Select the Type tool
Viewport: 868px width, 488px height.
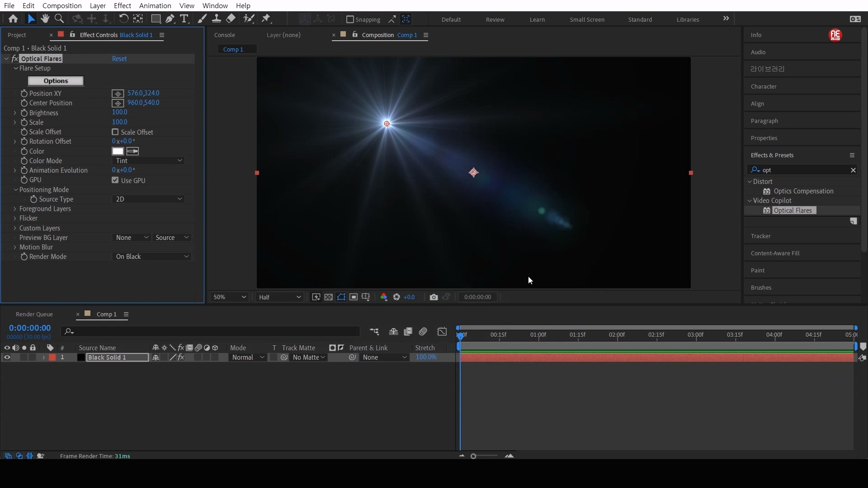pyautogui.click(x=184, y=19)
